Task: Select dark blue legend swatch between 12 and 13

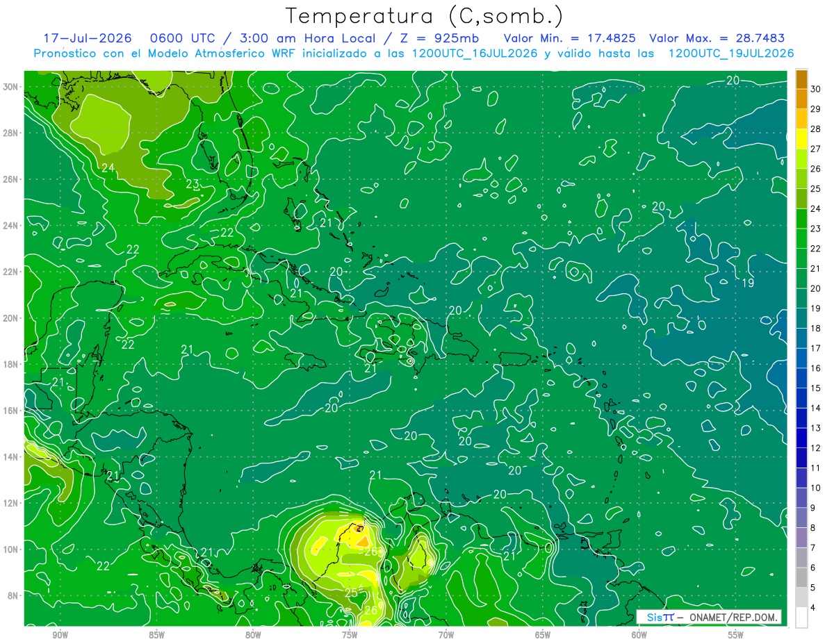Action: point(801,438)
